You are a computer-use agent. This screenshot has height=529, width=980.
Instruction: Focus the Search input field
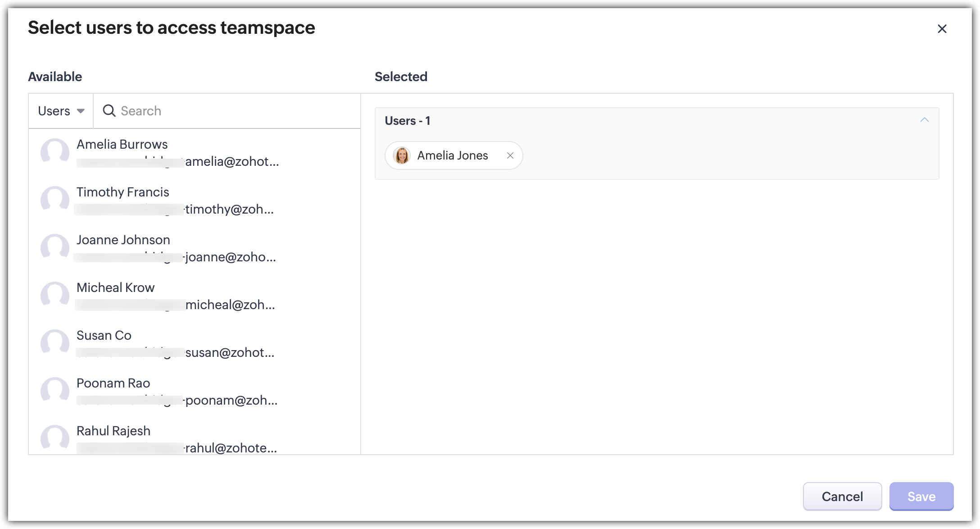(x=234, y=111)
